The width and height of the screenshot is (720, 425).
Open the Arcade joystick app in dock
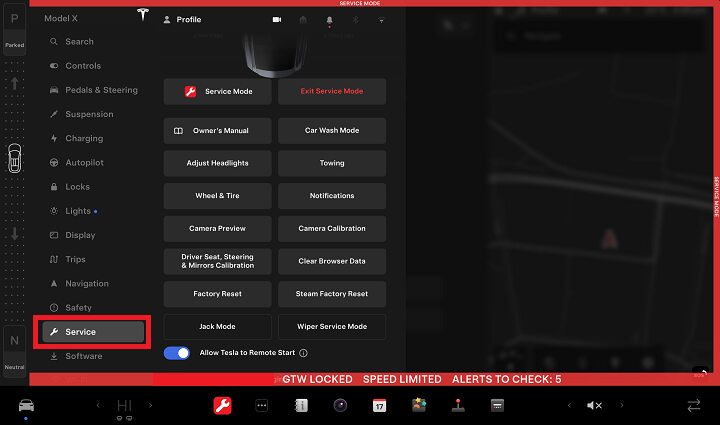click(458, 405)
